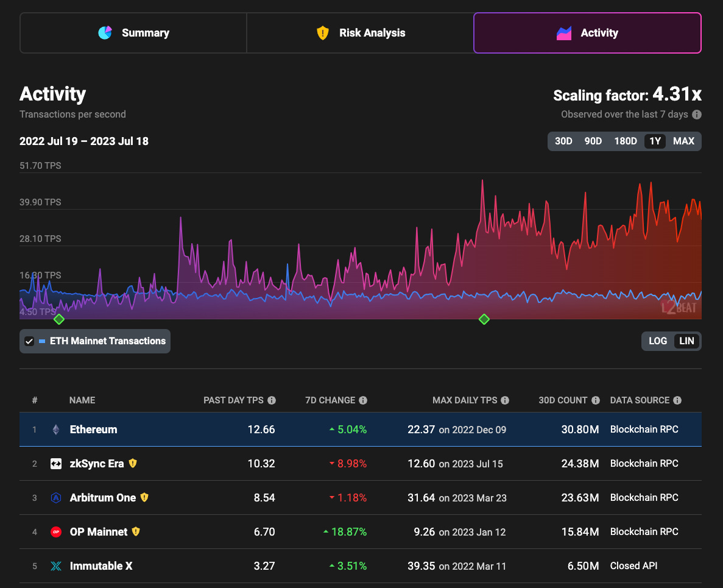Switch chart scale to LOG

pos(658,341)
